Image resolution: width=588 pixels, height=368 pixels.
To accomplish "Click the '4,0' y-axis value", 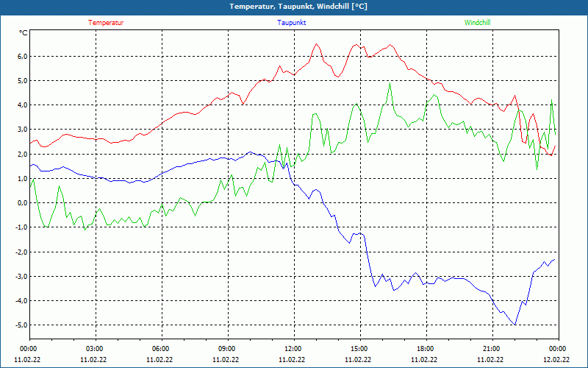I will tap(23, 105).
